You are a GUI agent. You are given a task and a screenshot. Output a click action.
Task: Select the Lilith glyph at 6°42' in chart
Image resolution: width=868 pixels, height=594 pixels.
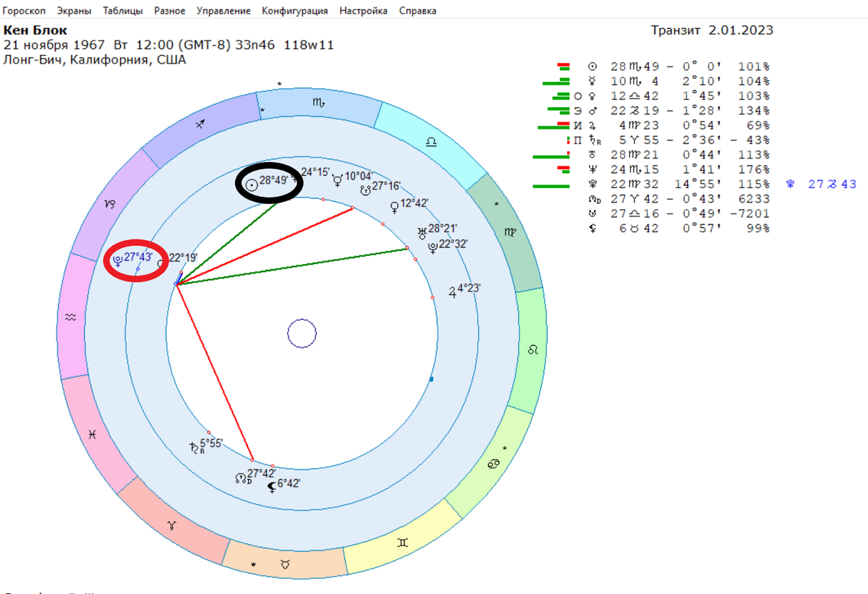[272, 486]
